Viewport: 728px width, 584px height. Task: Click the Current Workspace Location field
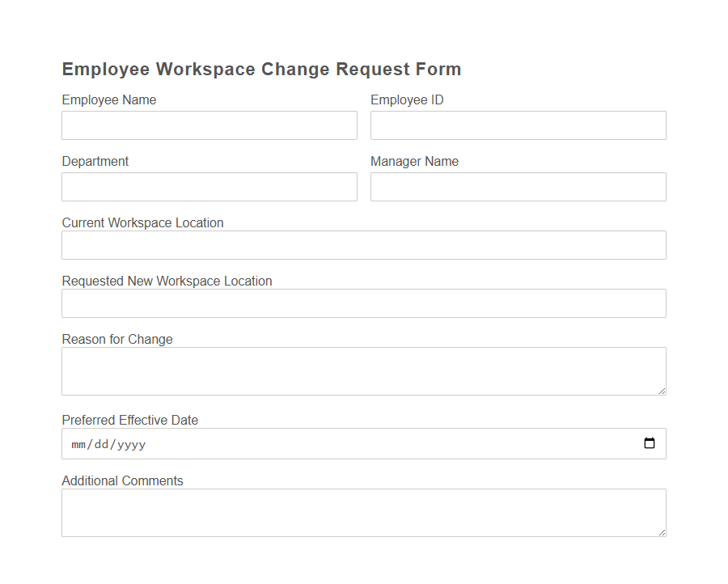point(363,245)
